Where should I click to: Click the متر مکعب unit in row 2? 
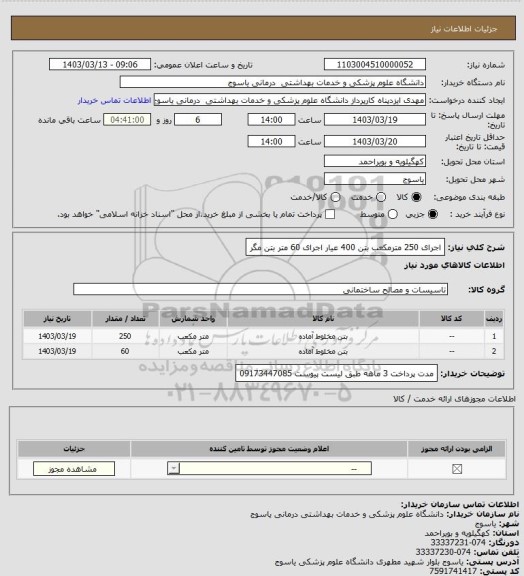[x=193, y=352]
